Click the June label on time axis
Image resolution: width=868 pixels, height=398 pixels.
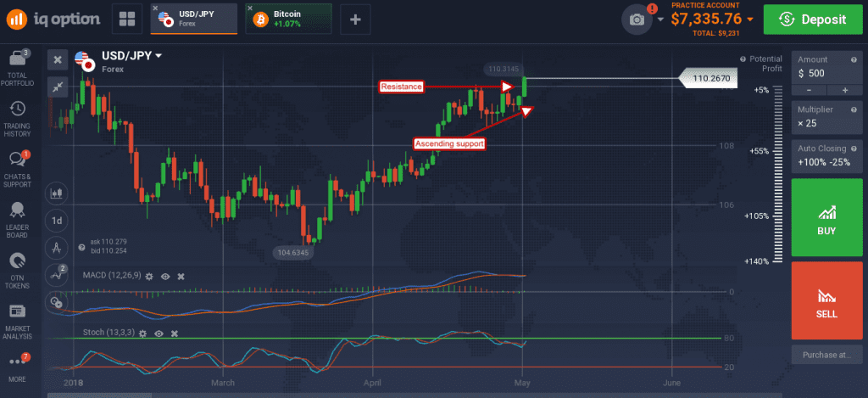tap(671, 383)
